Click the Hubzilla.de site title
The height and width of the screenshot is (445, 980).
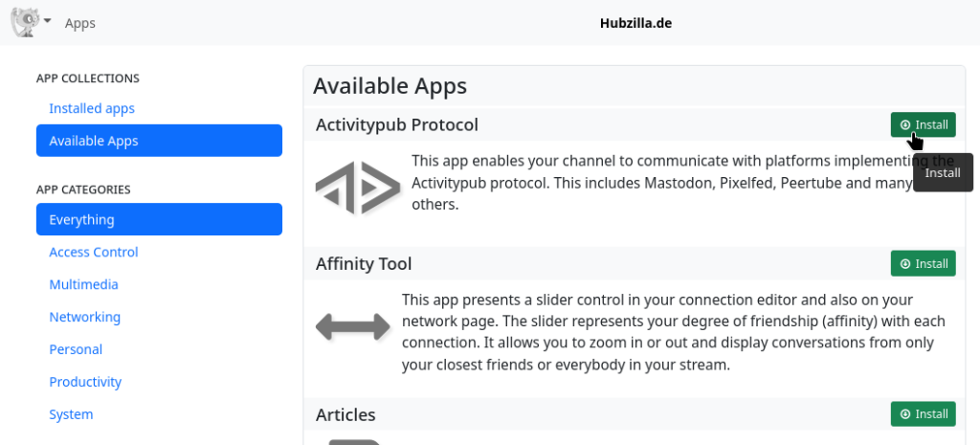(635, 23)
